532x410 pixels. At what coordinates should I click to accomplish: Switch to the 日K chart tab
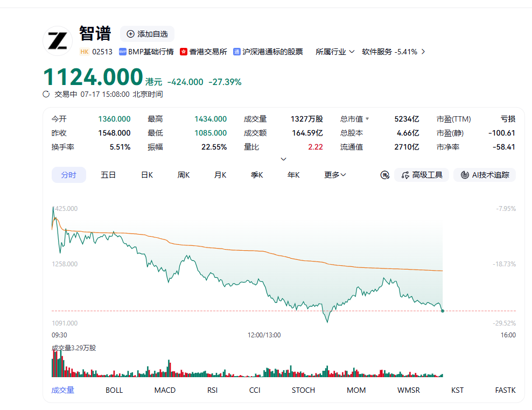(x=147, y=175)
